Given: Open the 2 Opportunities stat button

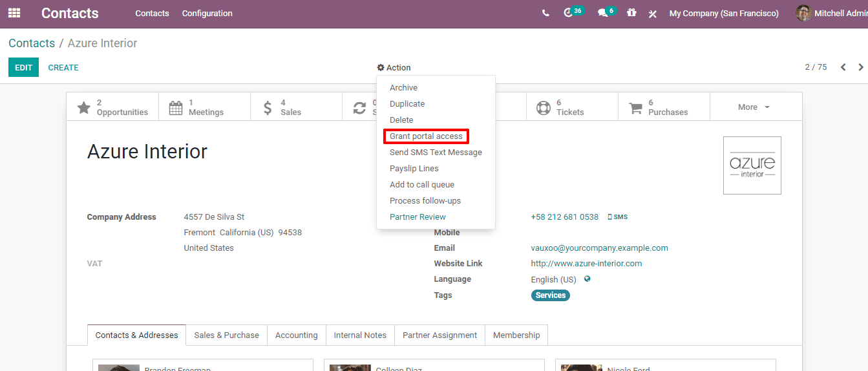Looking at the screenshot, I should 112,107.
